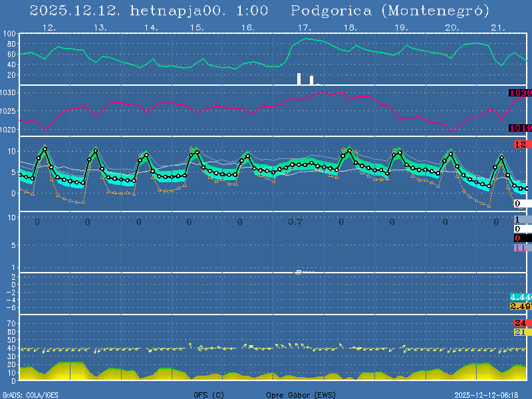Click the 1019 pressure minimum label
The image size is (532, 399).
tap(520, 128)
